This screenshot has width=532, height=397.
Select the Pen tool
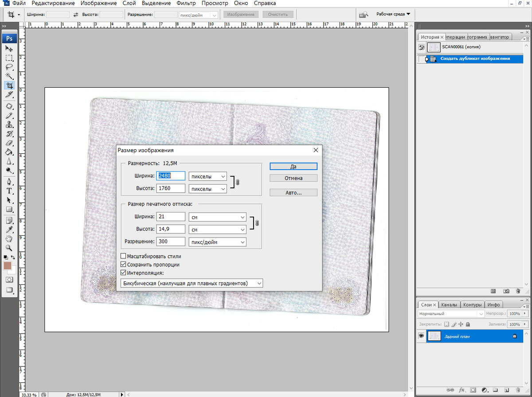(9, 182)
